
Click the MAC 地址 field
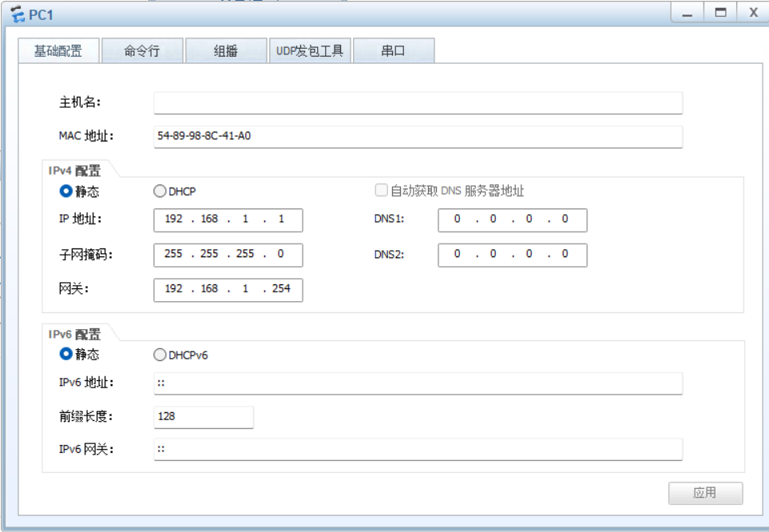(x=418, y=137)
